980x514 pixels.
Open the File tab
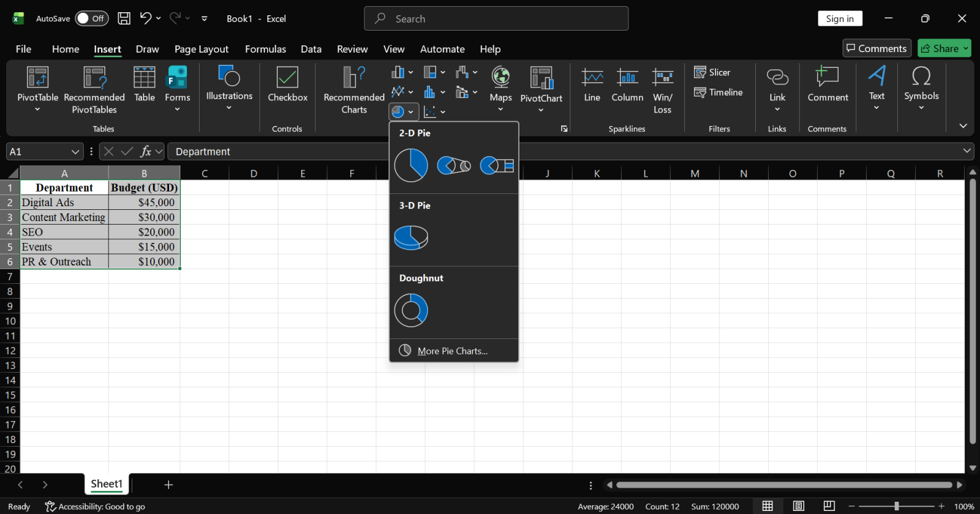(x=23, y=49)
